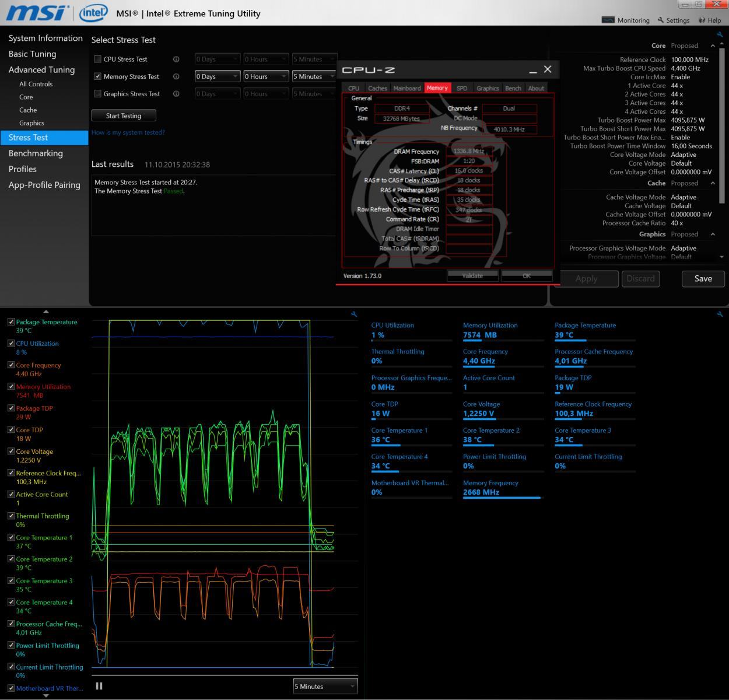Open CPU Stress Test Minutes dropdown

click(314, 59)
